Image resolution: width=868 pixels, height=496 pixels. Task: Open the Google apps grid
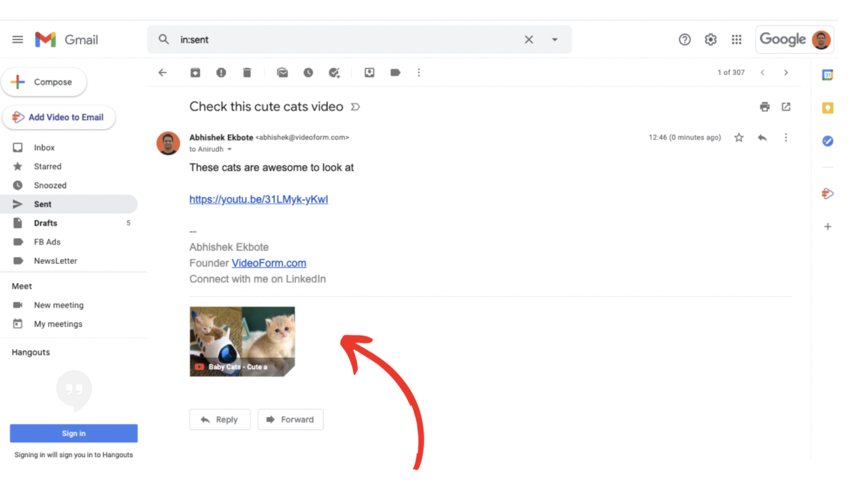tap(737, 39)
